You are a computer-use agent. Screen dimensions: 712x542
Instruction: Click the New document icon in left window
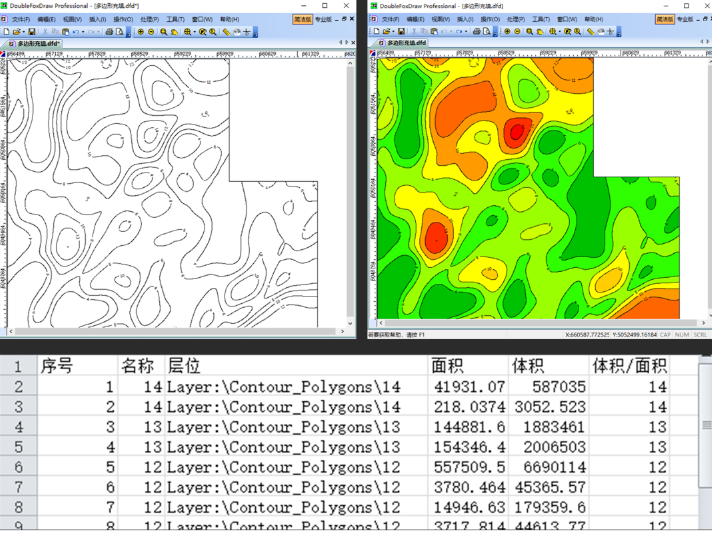click(6, 32)
